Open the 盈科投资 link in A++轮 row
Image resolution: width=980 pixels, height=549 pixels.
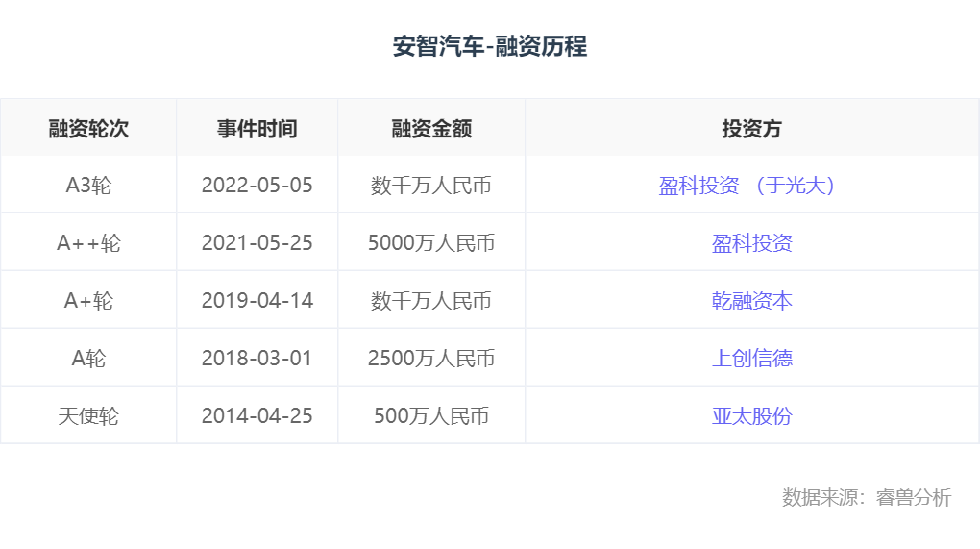coord(752,242)
